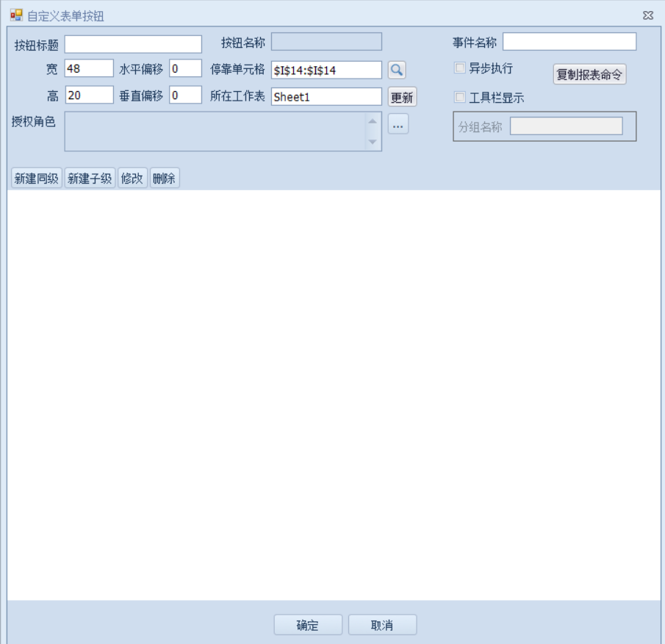Image resolution: width=665 pixels, height=644 pixels.
Task: Click the 更新 button beside worksheet field
Action: (x=402, y=97)
